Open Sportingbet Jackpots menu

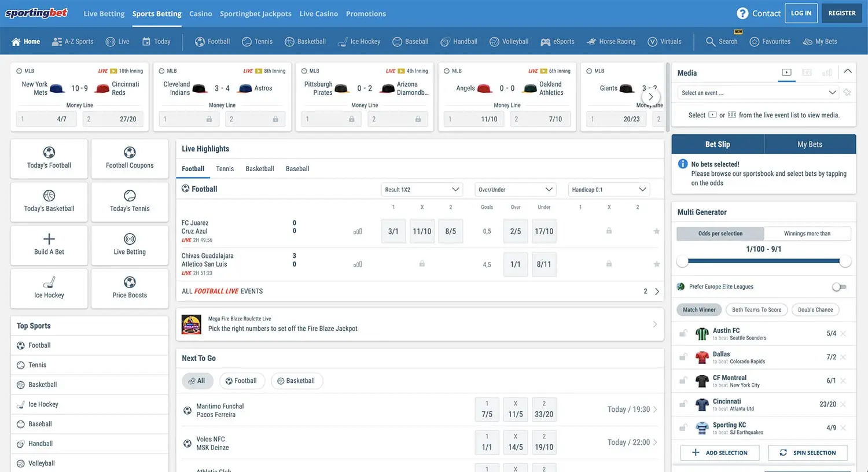tap(256, 13)
